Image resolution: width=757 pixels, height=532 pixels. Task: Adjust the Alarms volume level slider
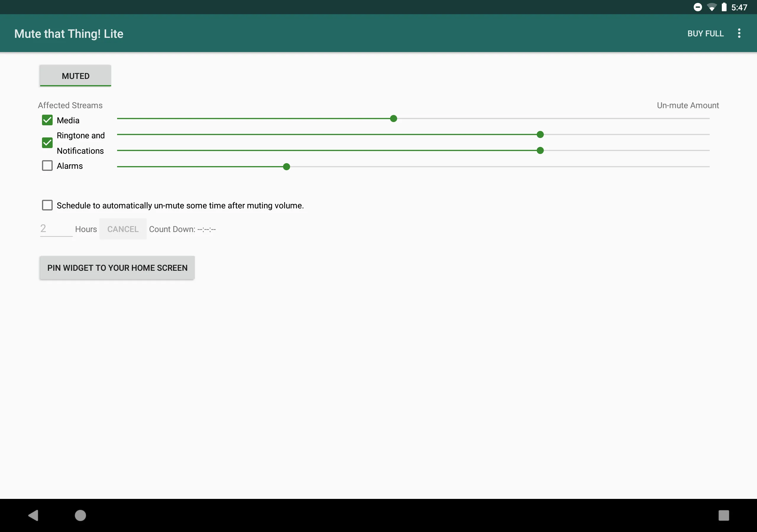(286, 166)
